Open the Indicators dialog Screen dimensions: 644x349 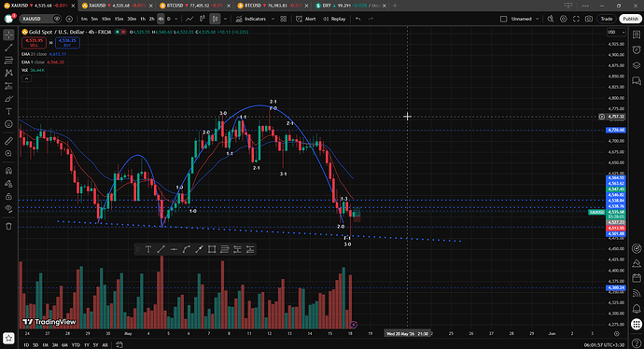(250, 19)
